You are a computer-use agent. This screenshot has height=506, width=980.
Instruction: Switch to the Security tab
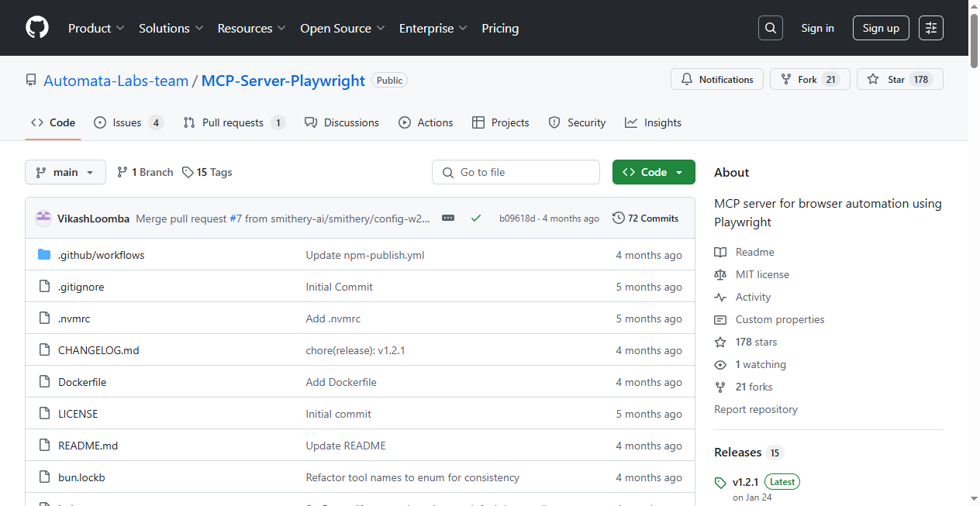[577, 122]
